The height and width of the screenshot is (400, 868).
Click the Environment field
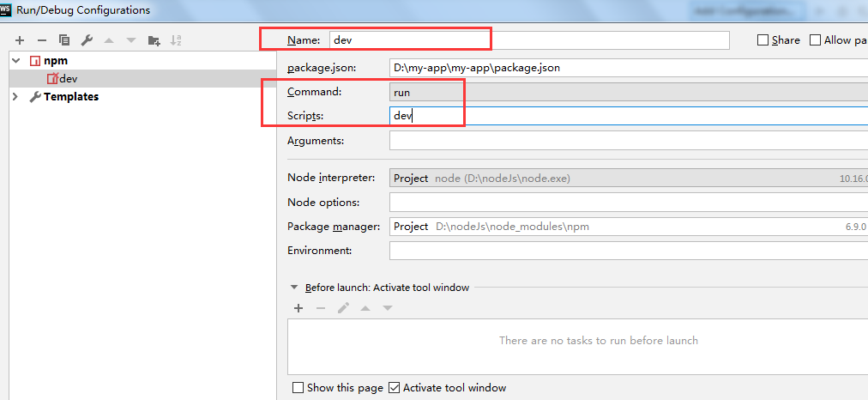tap(629, 251)
